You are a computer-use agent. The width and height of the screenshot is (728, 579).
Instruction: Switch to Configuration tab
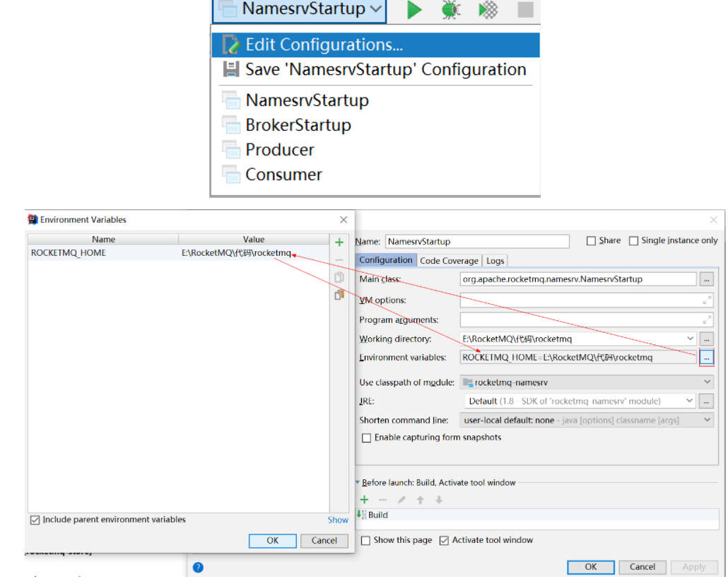[385, 260]
